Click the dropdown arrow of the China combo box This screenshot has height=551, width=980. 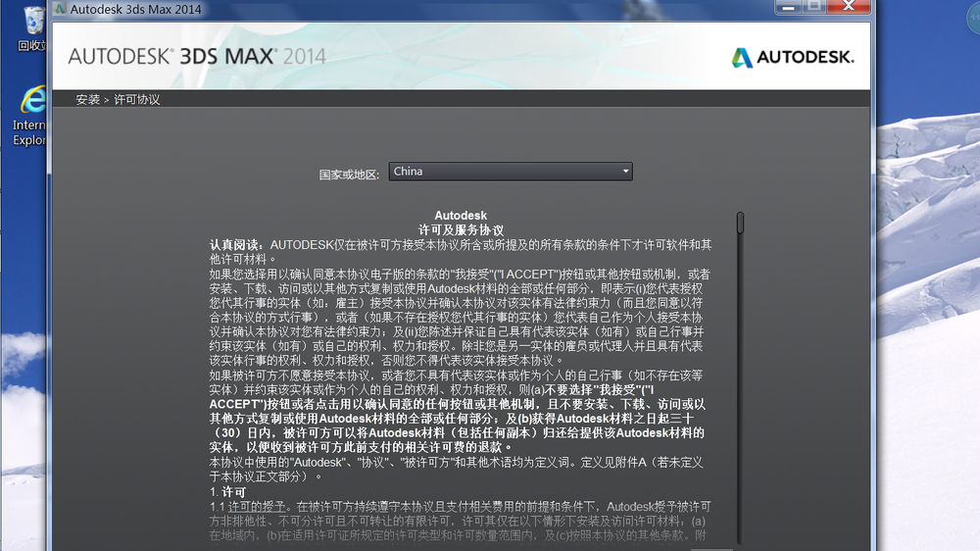(x=625, y=172)
